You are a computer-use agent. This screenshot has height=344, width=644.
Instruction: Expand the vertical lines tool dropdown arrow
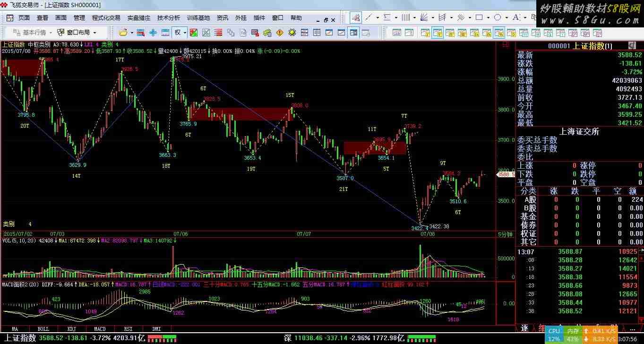414,17
